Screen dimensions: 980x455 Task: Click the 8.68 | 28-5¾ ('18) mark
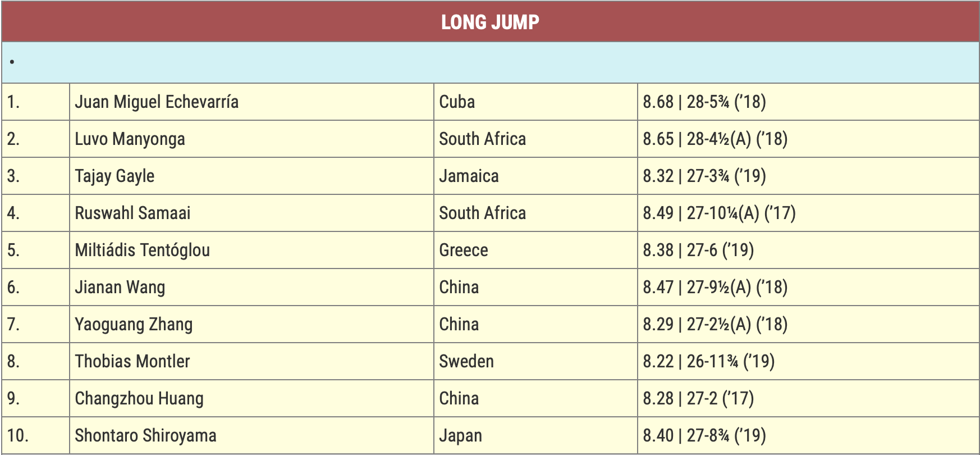click(704, 102)
